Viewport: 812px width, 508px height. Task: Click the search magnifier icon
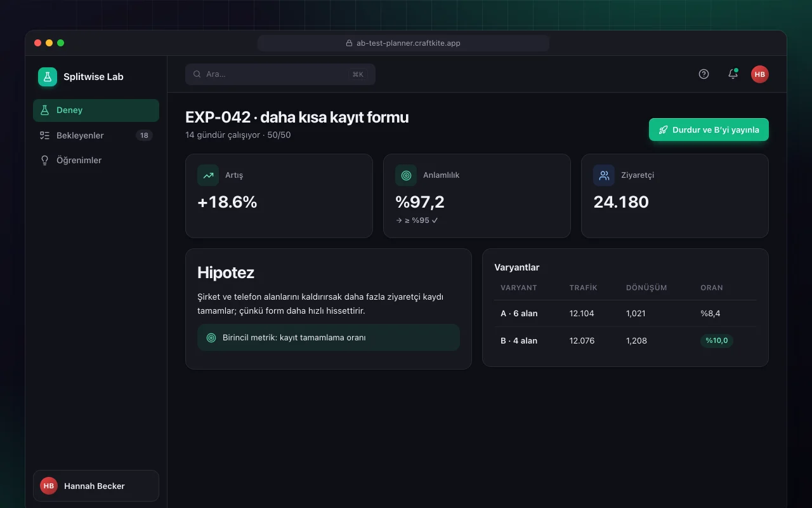point(197,74)
